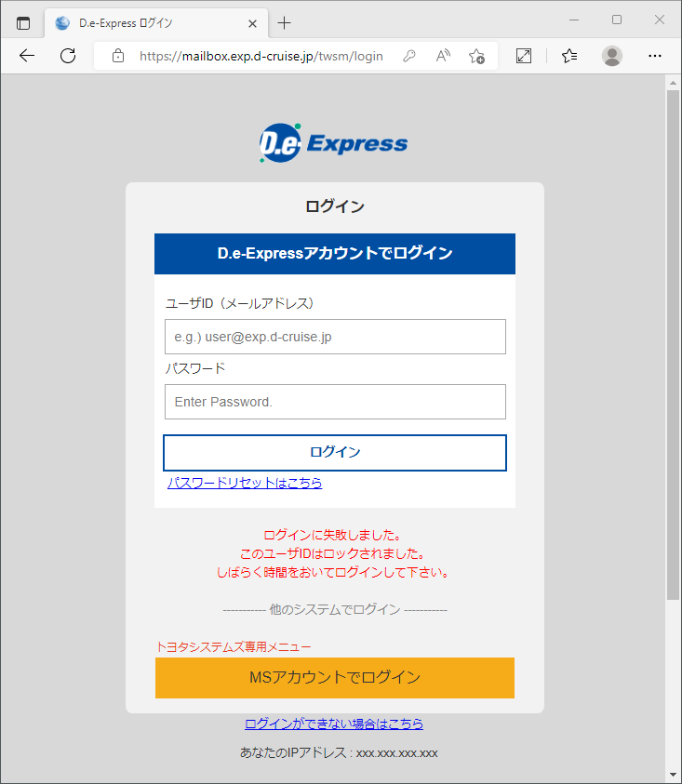Close the D.e-Express ログイン tab
The height and width of the screenshot is (784, 682).
[252, 23]
